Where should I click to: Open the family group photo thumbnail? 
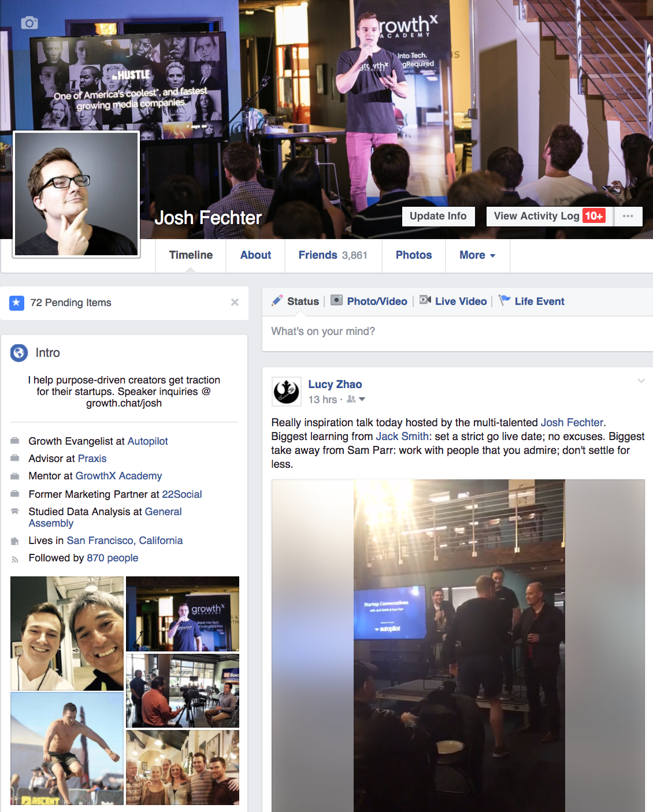coord(183,768)
